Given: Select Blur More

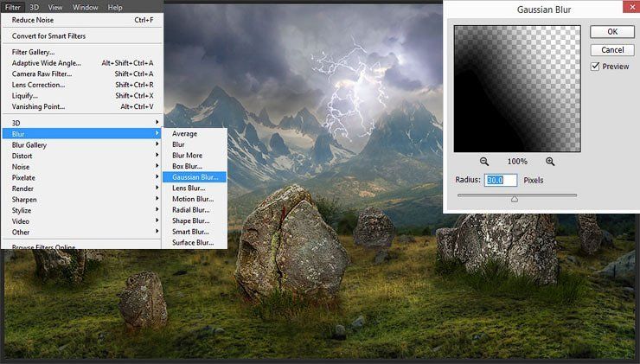Looking at the screenshot, I should (195, 155).
